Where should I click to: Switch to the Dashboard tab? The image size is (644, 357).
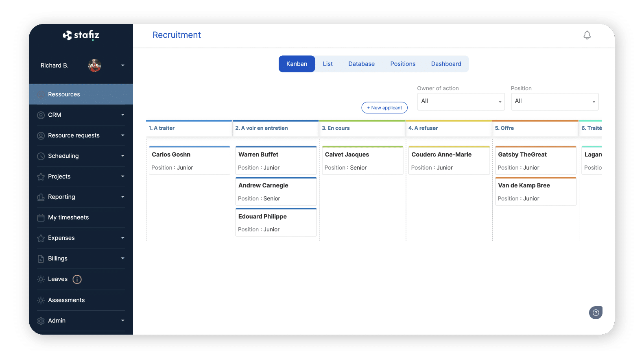coord(446,64)
